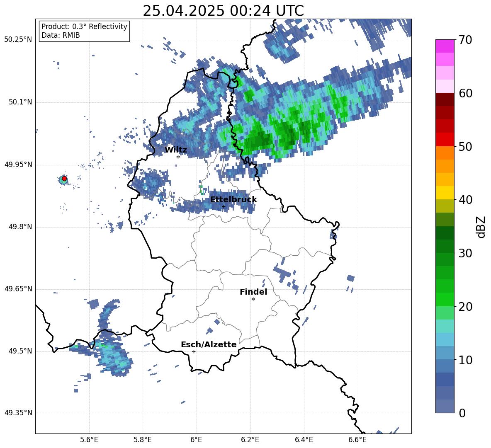Select the Esch/Alzette city label
This screenshot has height=448, width=491.
(x=209, y=344)
